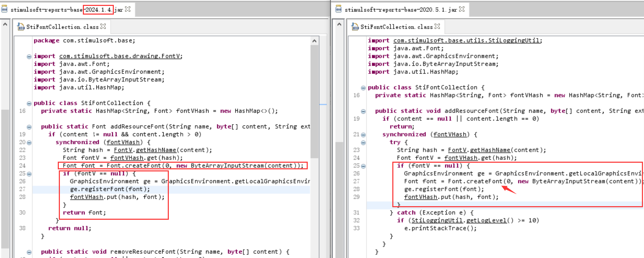644x258 pixels.
Task: Follow fontVHash link on right line 29
Action: [421, 197]
